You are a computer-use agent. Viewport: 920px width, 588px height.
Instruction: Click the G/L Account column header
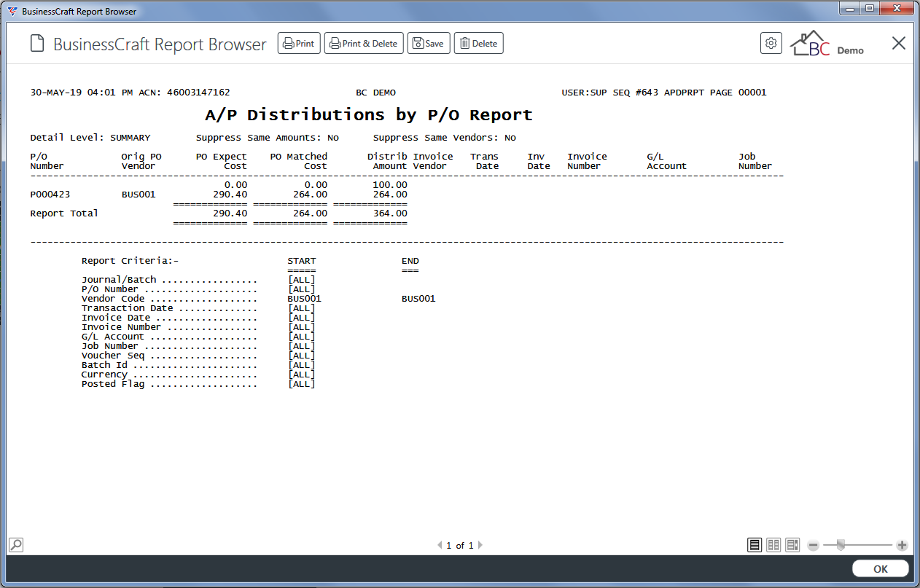pyautogui.click(x=667, y=161)
